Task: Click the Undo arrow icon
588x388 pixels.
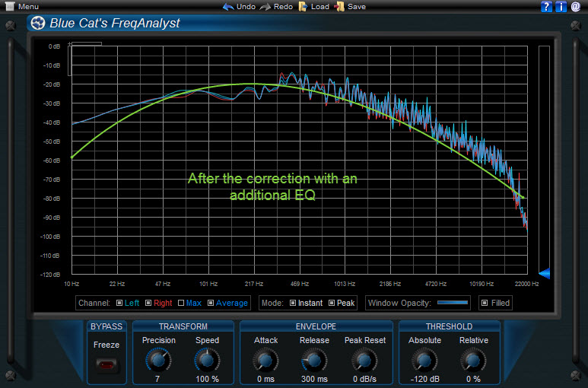Action: click(x=228, y=7)
